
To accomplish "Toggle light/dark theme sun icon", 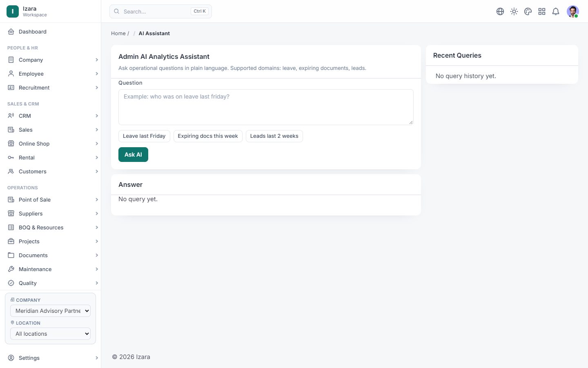I will click(x=514, y=11).
